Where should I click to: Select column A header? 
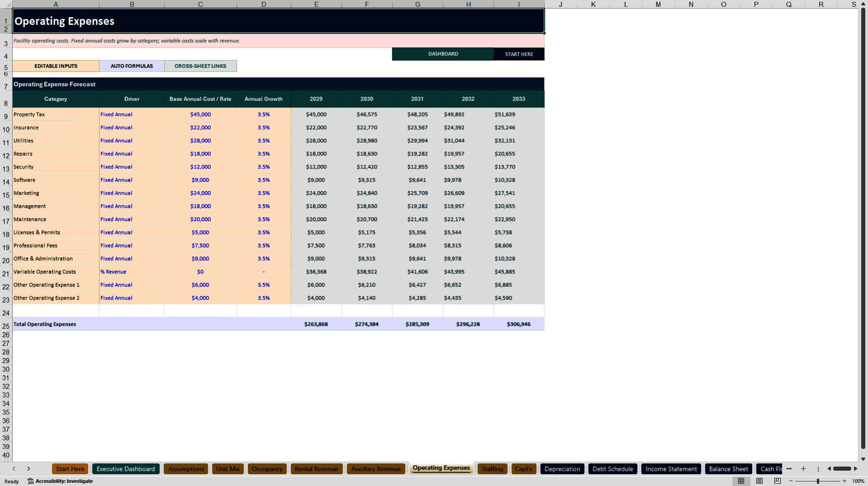56,4
